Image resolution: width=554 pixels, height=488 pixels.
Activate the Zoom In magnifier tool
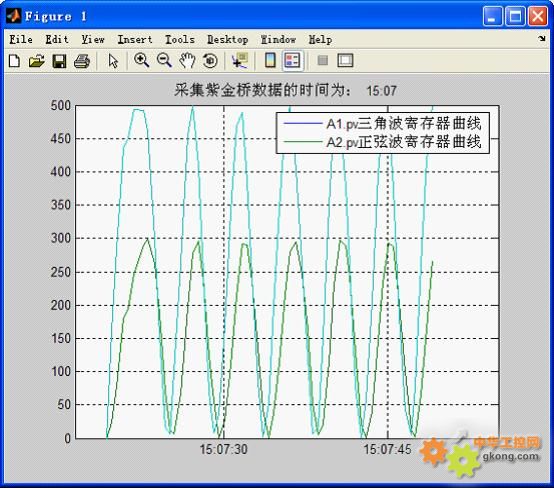141,60
